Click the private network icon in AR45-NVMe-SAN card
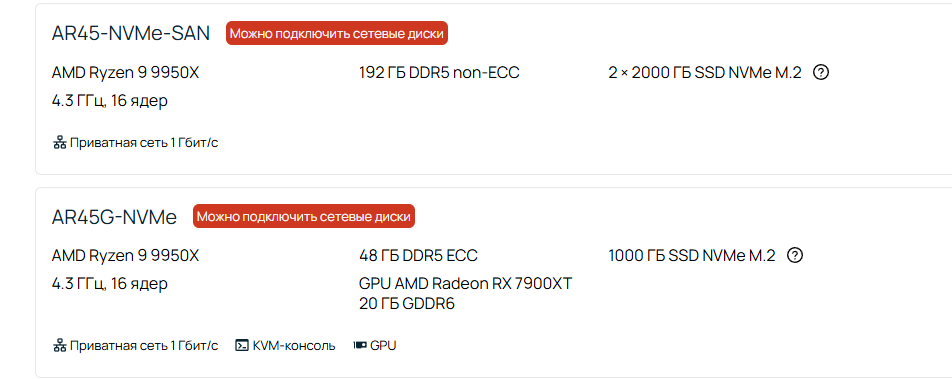This screenshot has width=952, height=379. pyautogui.click(x=60, y=143)
